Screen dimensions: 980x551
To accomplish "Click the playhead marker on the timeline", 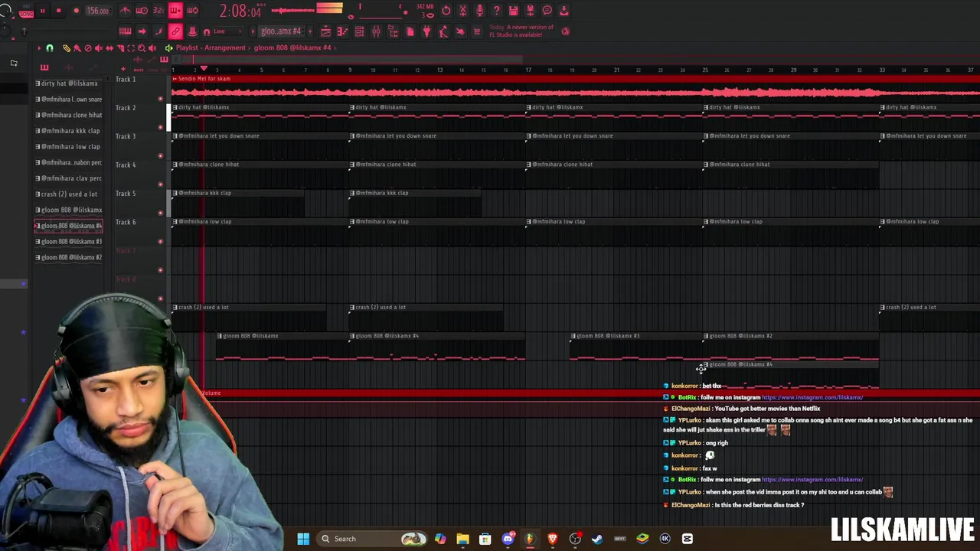I will [x=204, y=69].
